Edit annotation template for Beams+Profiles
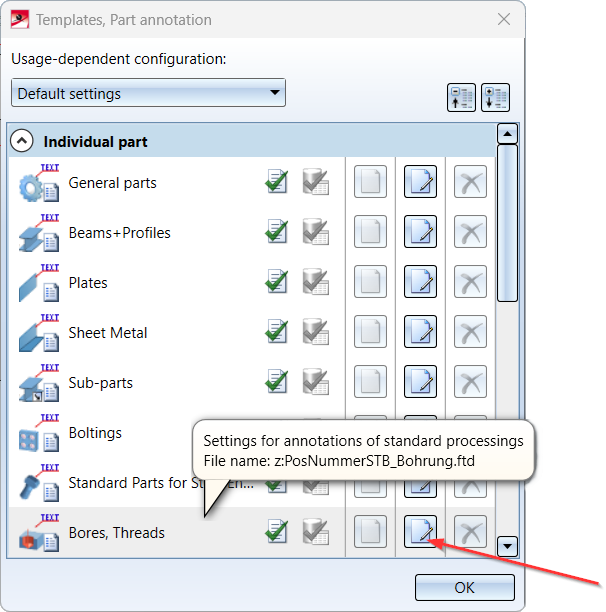Screen dimensions: 606x612 (420, 231)
